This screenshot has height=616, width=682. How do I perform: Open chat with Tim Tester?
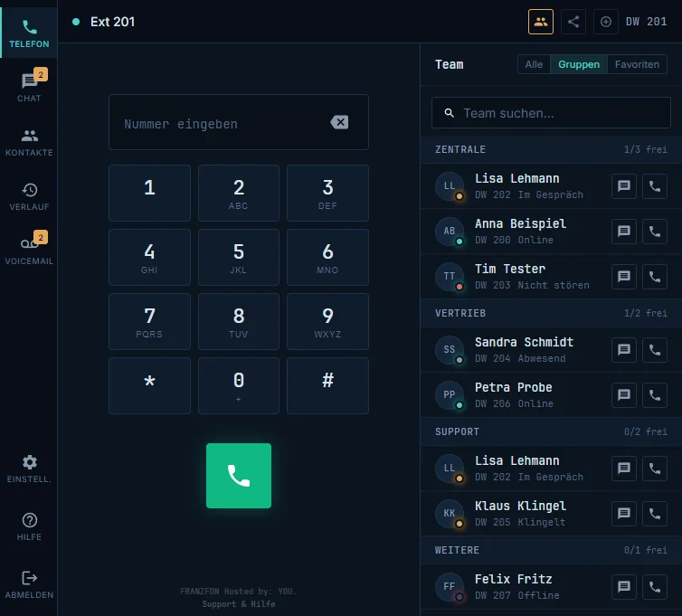[624, 277]
